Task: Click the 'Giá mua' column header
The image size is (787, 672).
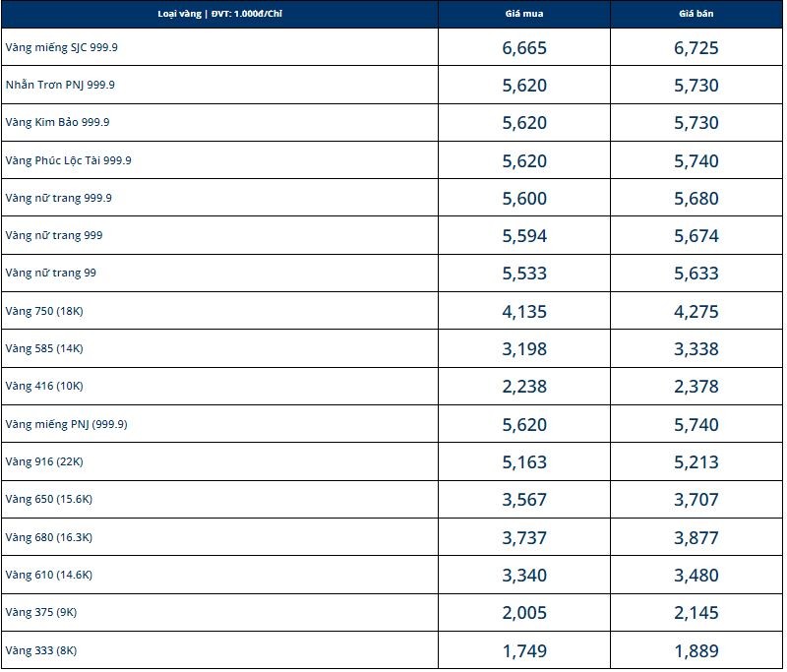Action: pos(524,14)
